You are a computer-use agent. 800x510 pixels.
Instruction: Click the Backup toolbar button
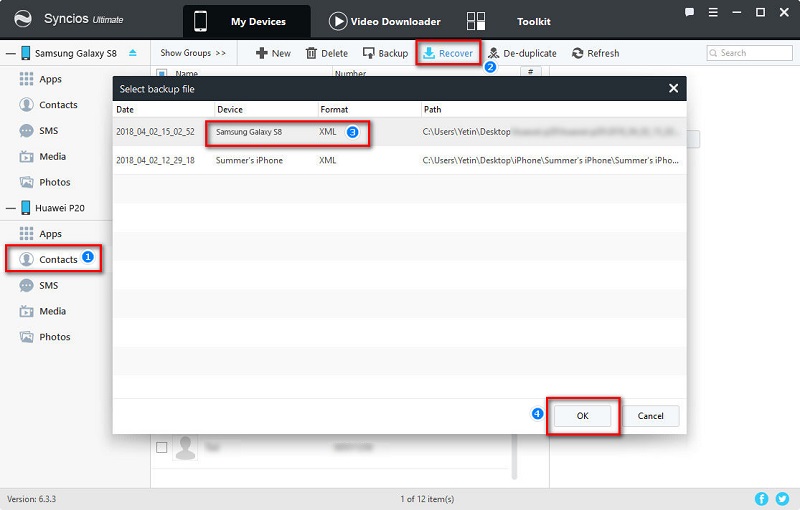pos(385,53)
